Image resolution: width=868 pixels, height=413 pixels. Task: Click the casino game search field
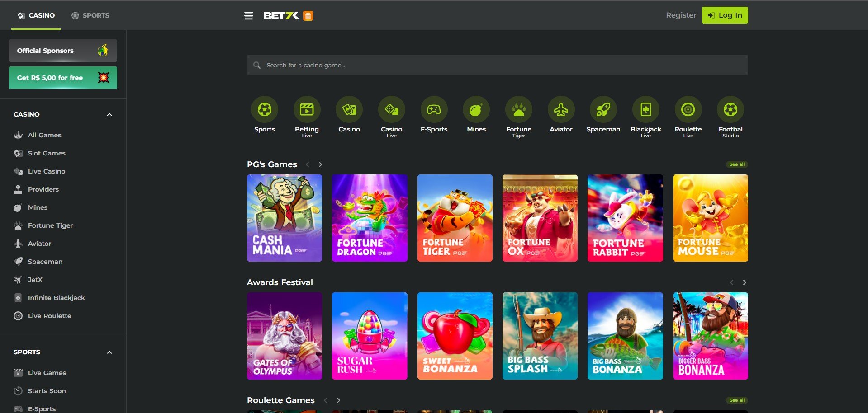click(498, 65)
